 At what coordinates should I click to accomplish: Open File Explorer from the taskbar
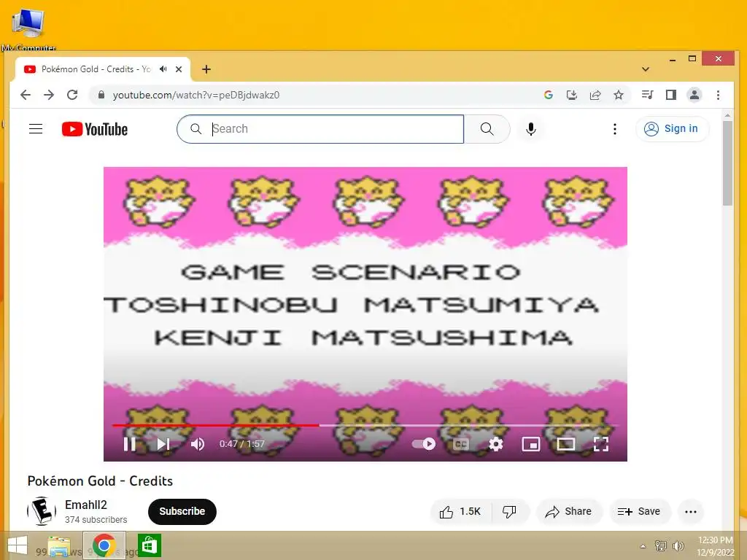59,545
